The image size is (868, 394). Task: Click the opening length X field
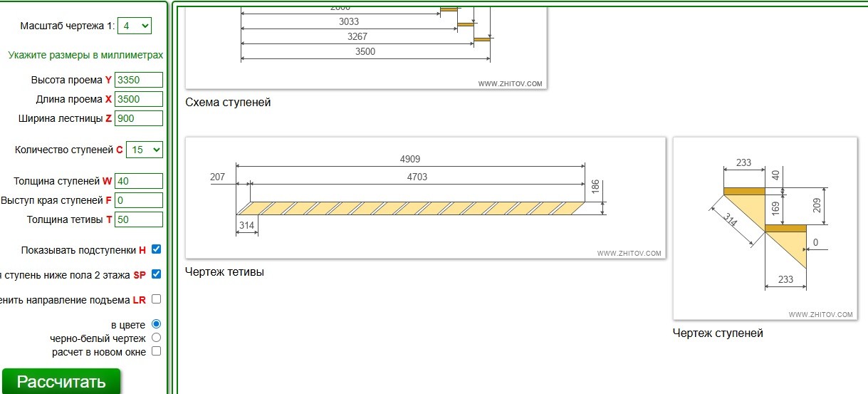tap(138, 99)
